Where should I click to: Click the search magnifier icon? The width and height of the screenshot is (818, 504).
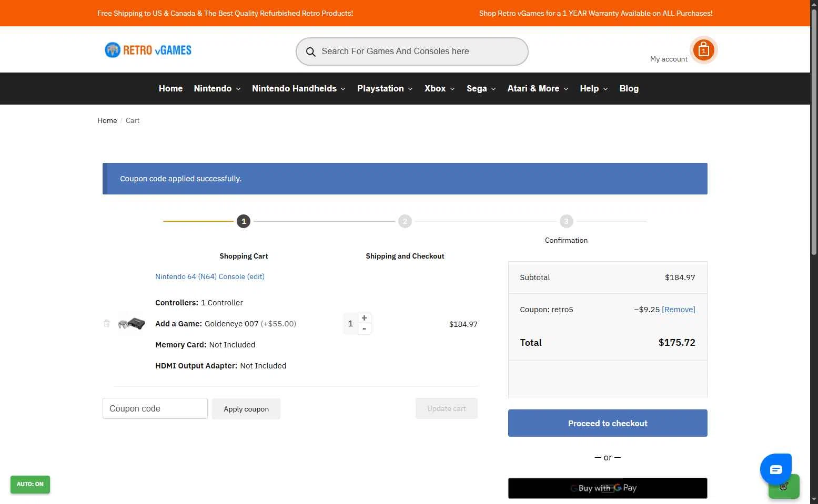pos(311,52)
